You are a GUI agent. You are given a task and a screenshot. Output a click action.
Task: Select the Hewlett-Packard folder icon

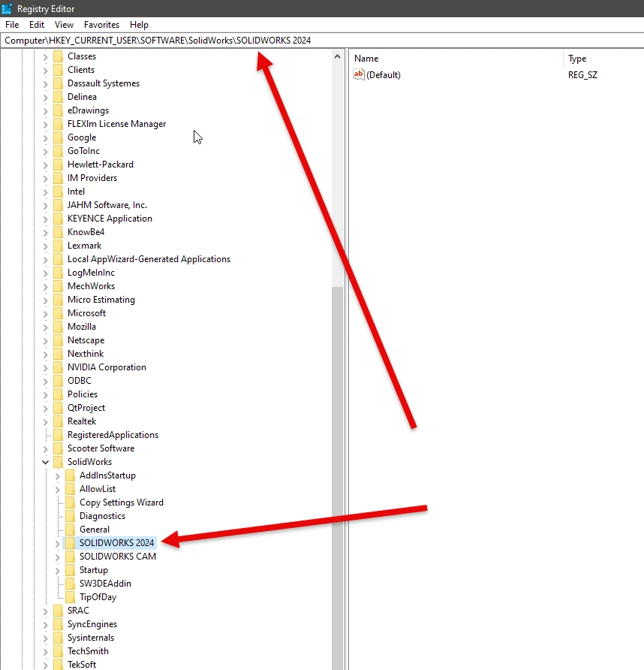click(58, 164)
